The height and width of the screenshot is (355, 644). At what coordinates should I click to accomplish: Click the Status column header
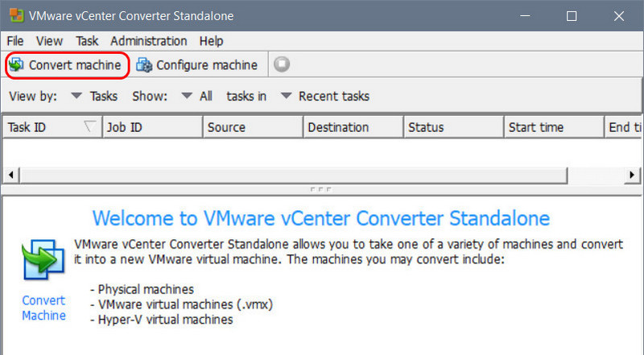(x=453, y=127)
